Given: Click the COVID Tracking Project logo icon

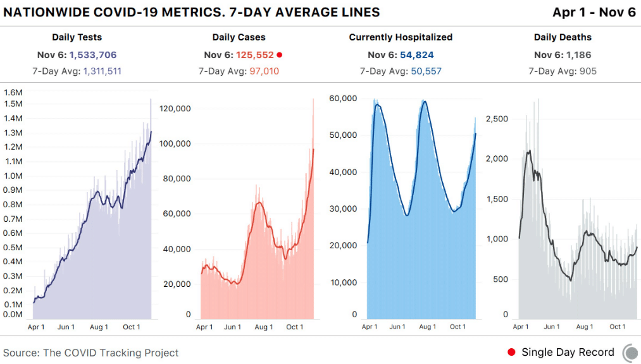Looking at the screenshot, I should click(631, 353).
